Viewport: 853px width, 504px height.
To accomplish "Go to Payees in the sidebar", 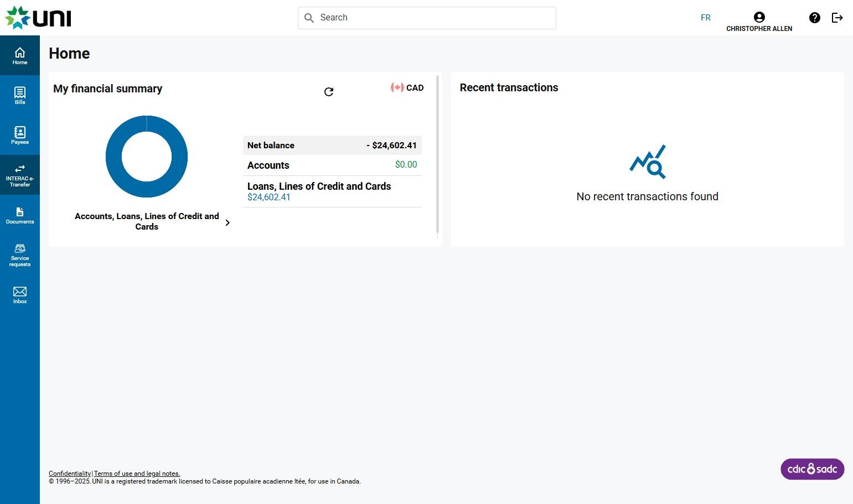I will (x=20, y=135).
